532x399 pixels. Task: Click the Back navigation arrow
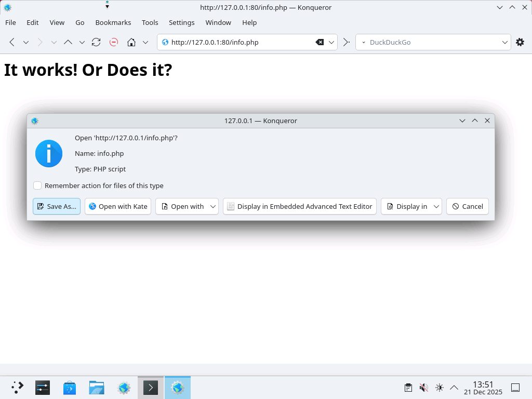coord(12,42)
